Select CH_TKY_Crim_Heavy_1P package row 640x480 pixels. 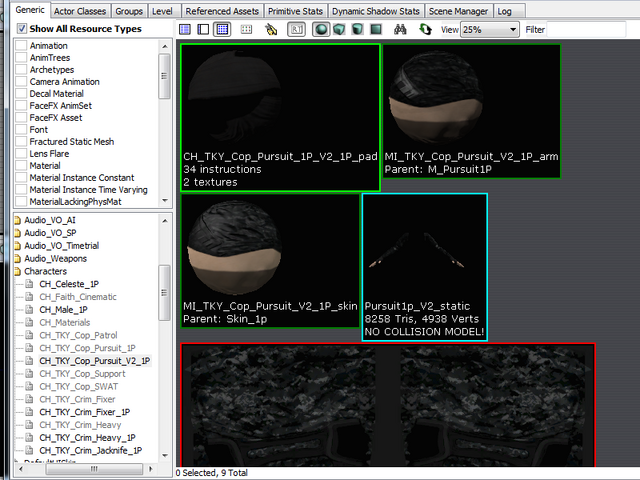(x=87, y=438)
